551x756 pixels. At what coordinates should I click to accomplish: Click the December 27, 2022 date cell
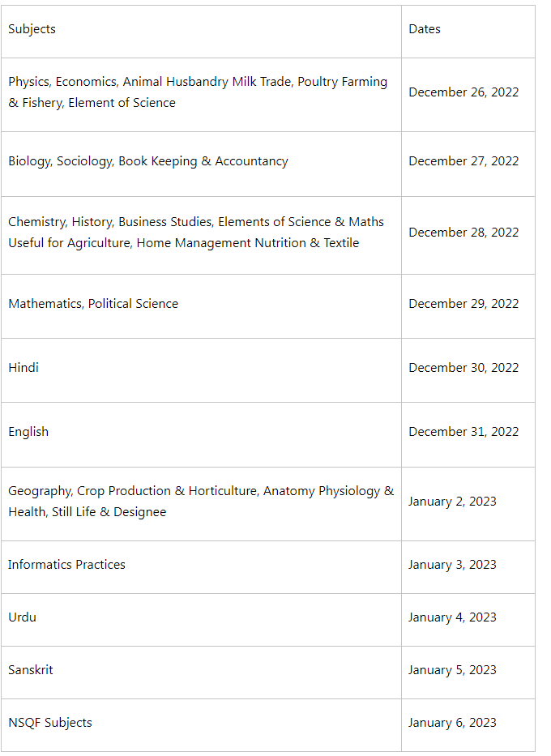point(468,164)
